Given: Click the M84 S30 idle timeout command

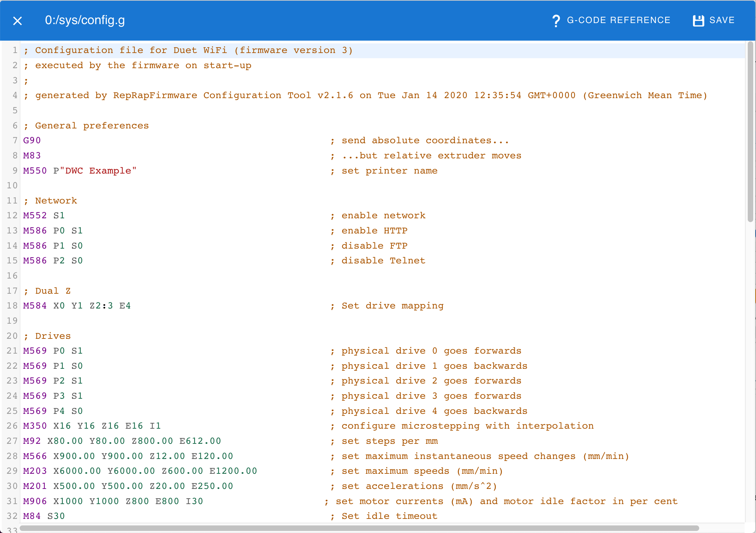Looking at the screenshot, I should pyautogui.click(x=44, y=516).
